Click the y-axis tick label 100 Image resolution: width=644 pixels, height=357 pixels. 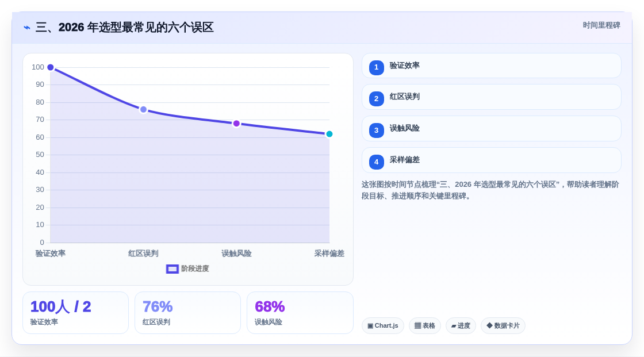point(38,67)
